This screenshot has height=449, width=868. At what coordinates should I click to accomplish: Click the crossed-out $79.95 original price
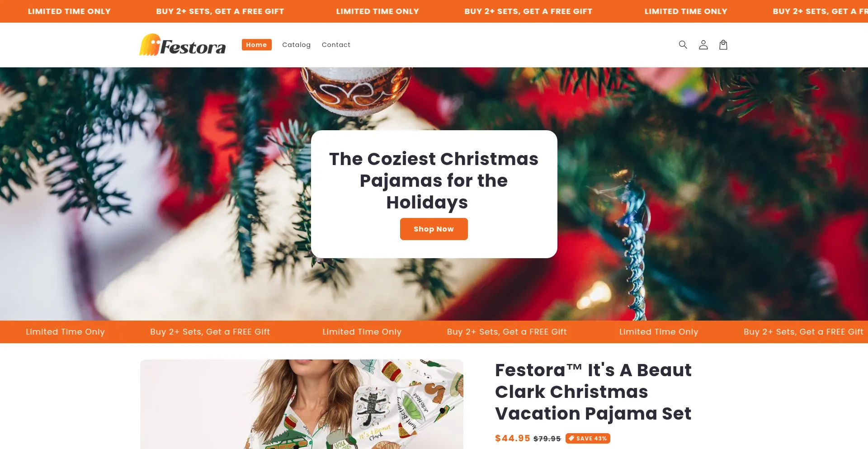pos(547,439)
